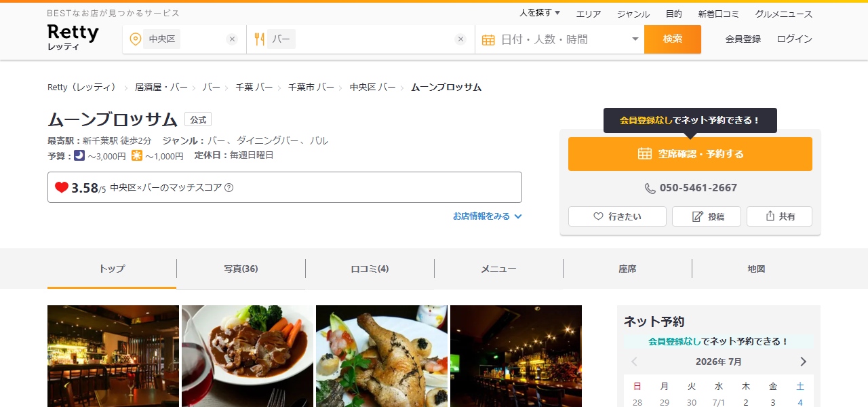The height and width of the screenshot is (407, 868).
Task: Open the ジャンル menu
Action: point(633,14)
